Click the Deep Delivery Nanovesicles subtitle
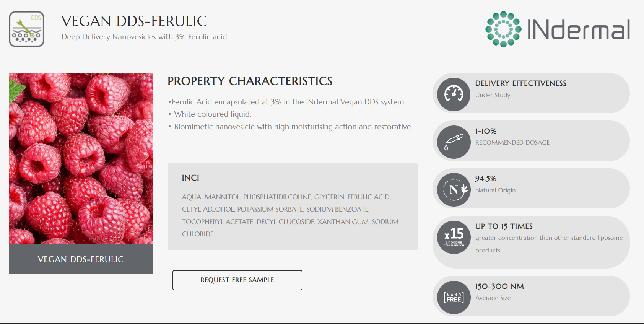Image resolution: width=644 pixels, height=324 pixels. [x=144, y=37]
